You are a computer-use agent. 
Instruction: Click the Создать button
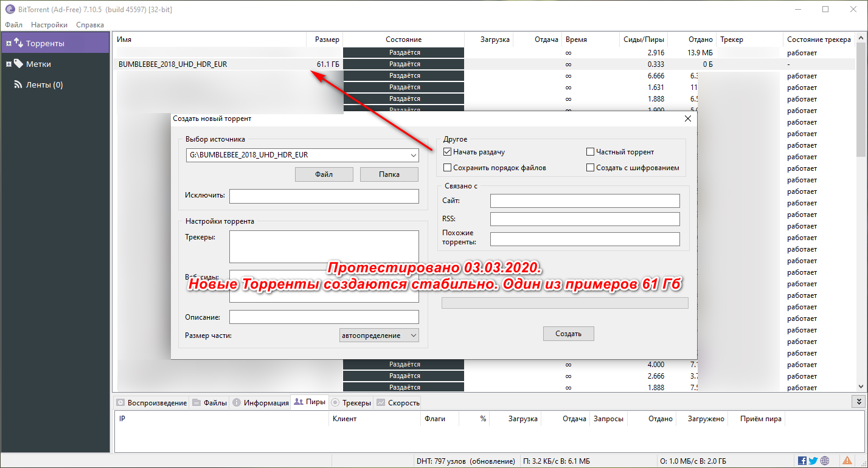tap(569, 334)
